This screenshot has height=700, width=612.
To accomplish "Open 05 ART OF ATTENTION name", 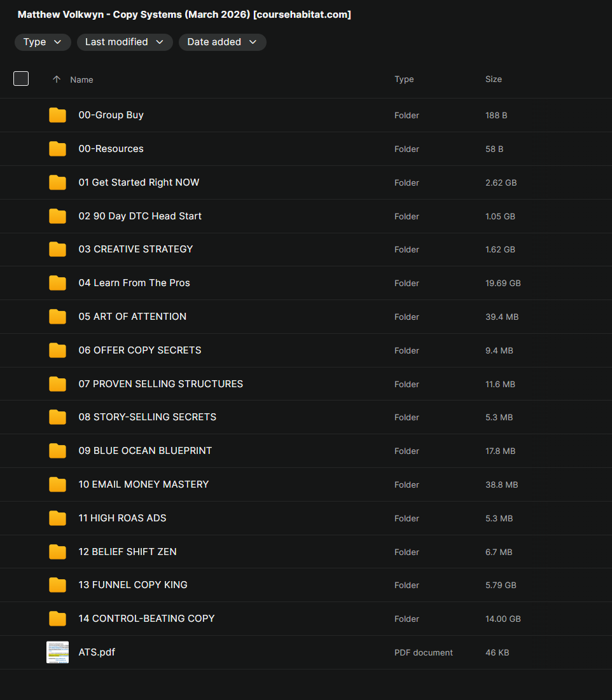I will click(x=132, y=317).
